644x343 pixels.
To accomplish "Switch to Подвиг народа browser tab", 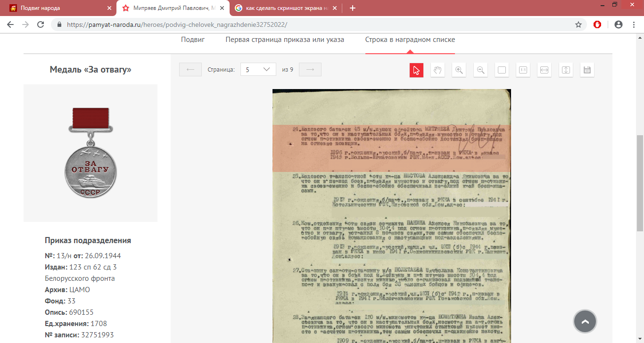I will 57,8.
